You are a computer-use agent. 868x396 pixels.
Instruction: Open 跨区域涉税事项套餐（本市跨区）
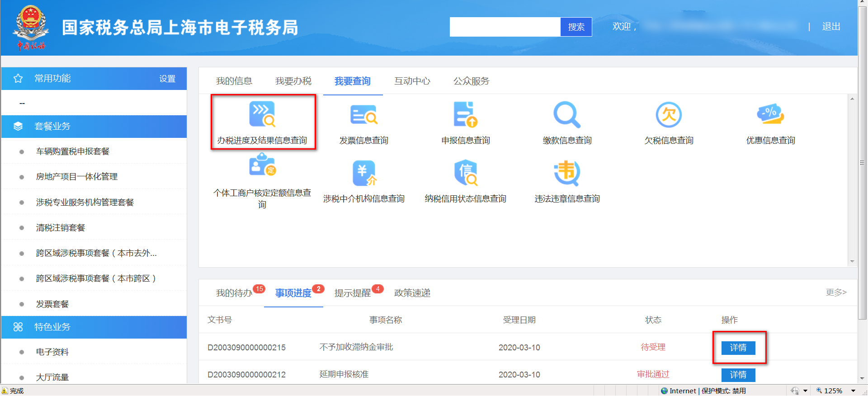[96, 278]
